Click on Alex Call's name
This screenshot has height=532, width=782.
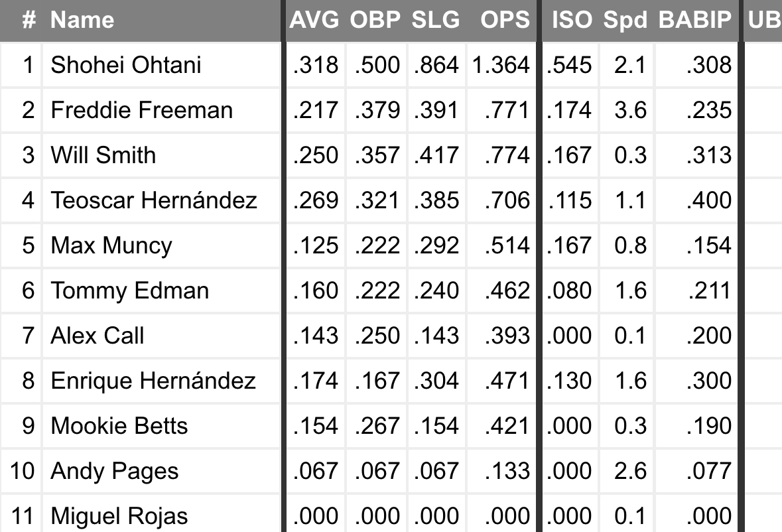pyautogui.click(x=98, y=336)
